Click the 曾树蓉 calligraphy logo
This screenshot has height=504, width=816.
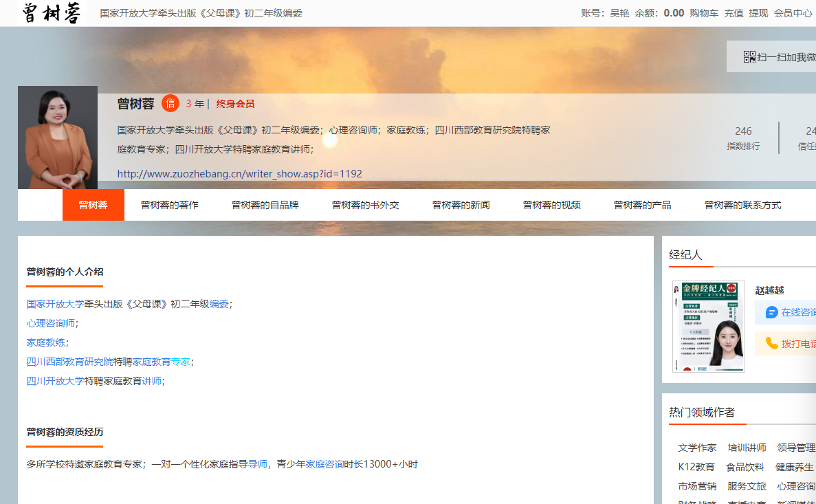[52, 13]
